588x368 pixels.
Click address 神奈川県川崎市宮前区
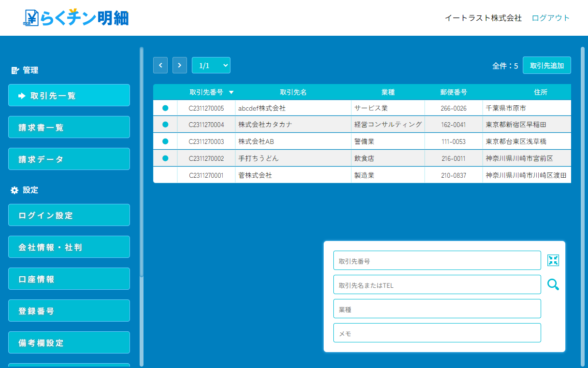pyautogui.click(x=519, y=158)
